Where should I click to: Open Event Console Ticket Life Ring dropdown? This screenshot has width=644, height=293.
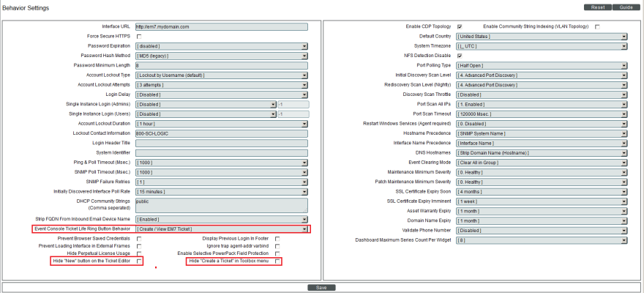tap(221, 229)
